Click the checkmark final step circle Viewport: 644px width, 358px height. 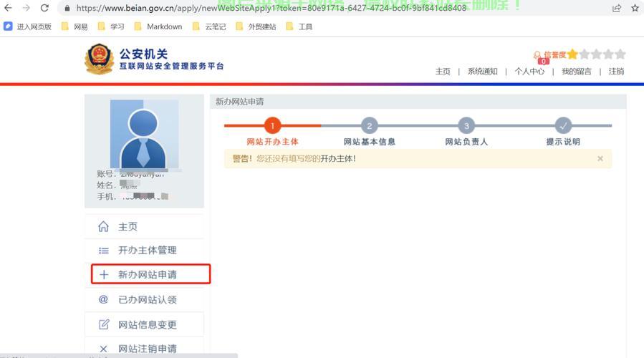click(x=563, y=125)
